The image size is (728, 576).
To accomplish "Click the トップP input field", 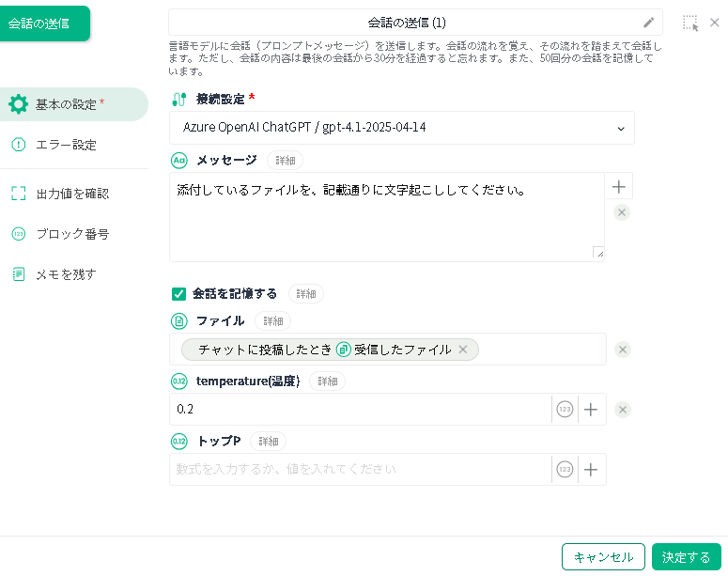I will point(360,469).
